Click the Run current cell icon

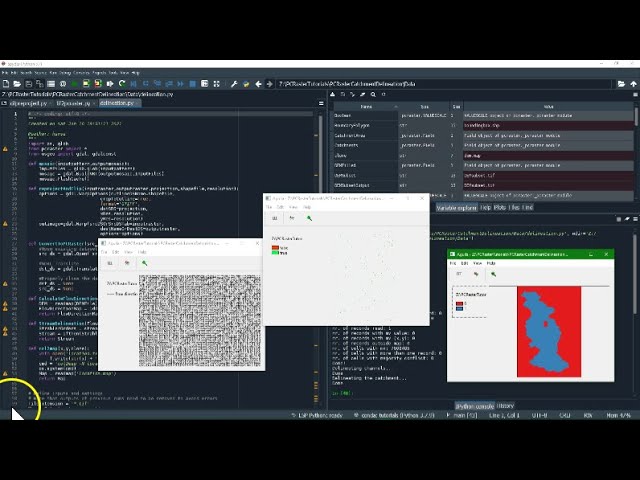click(86, 84)
